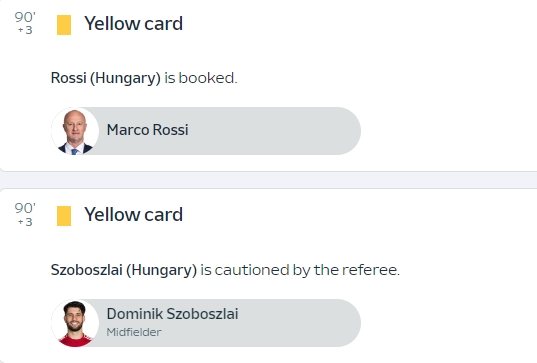
Task: Click (Hungary) in the Szoboszlai caution sentence
Action: (162, 271)
